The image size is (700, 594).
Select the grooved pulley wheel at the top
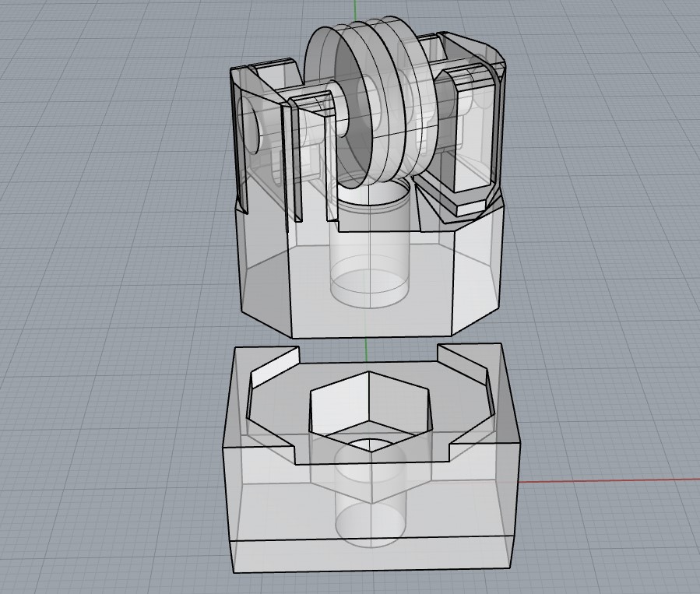tap(370, 101)
